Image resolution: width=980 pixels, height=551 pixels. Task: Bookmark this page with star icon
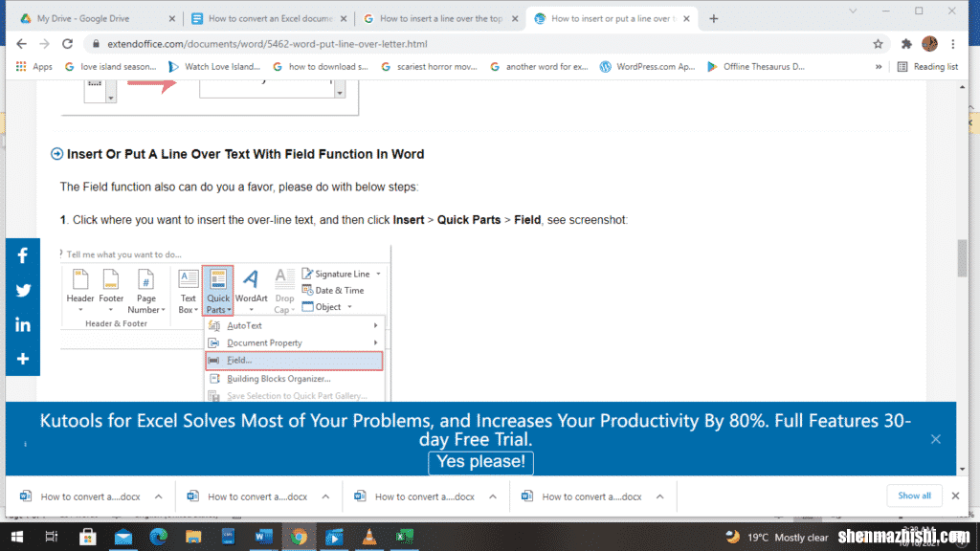point(879,44)
